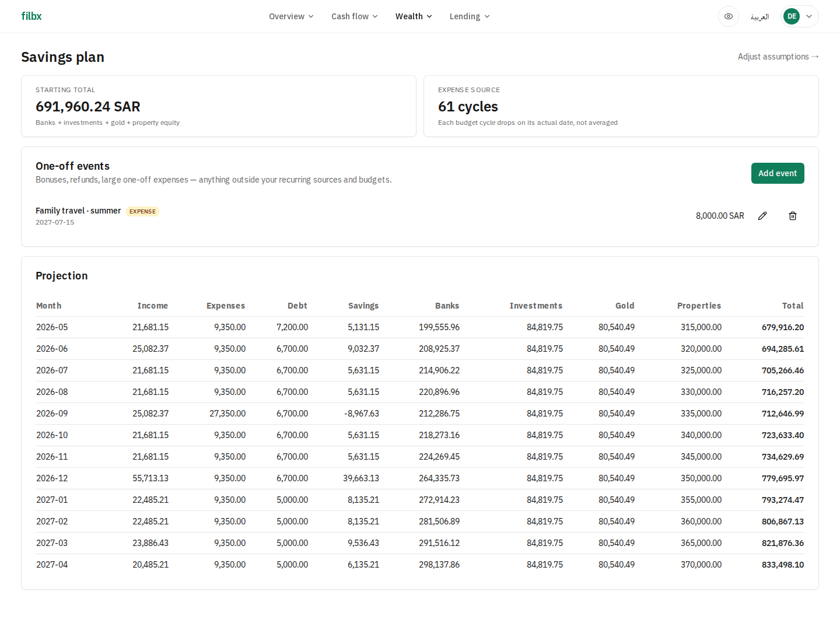Viewport: 840px width, 630px height.
Task: Click the 691,960.24 SAR starting total
Action: 88,107
